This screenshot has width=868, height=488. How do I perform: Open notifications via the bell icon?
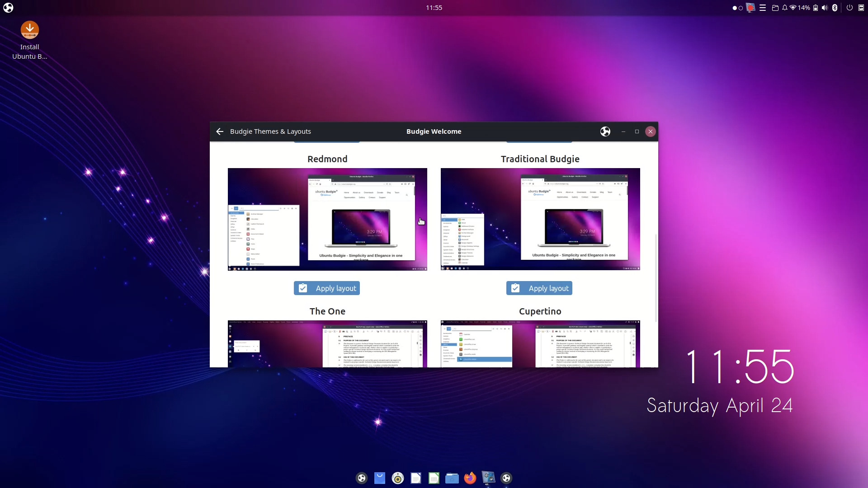tap(785, 8)
